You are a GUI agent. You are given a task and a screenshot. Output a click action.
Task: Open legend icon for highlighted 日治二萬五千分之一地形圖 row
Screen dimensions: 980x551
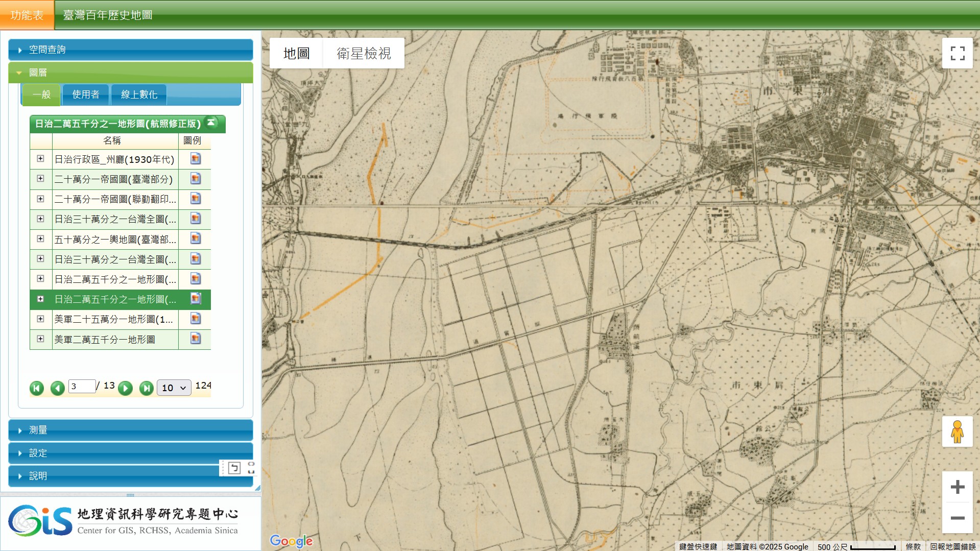tap(195, 299)
